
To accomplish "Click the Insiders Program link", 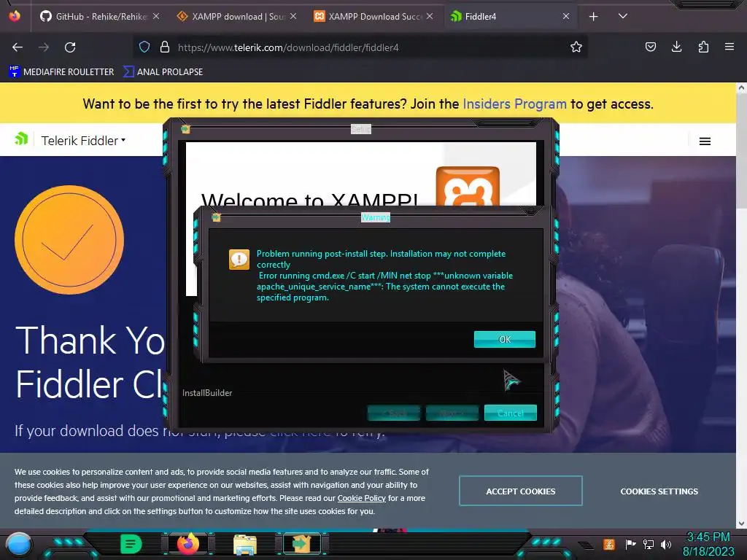I will pos(514,104).
